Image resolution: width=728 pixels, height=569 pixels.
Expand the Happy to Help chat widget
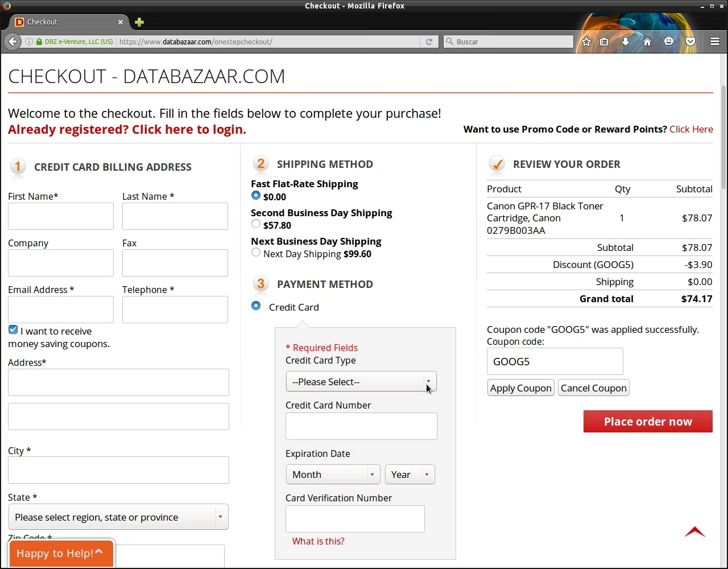pos(61,553)
